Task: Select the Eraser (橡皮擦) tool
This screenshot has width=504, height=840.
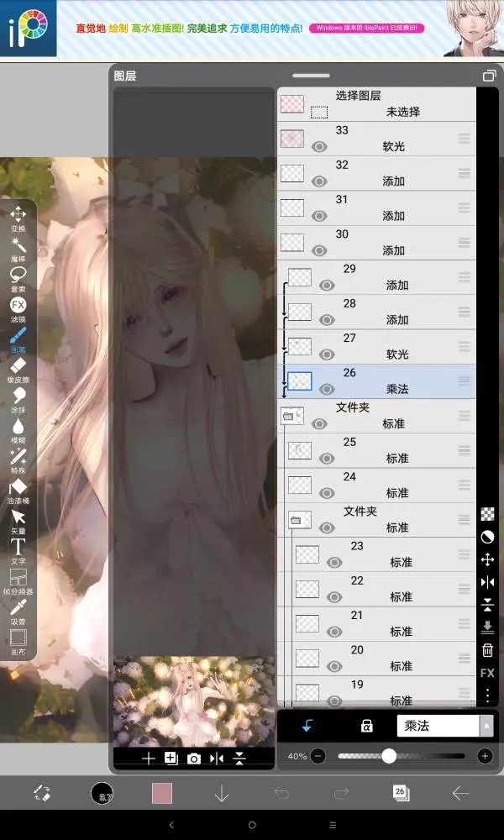Action: point(18,370)
